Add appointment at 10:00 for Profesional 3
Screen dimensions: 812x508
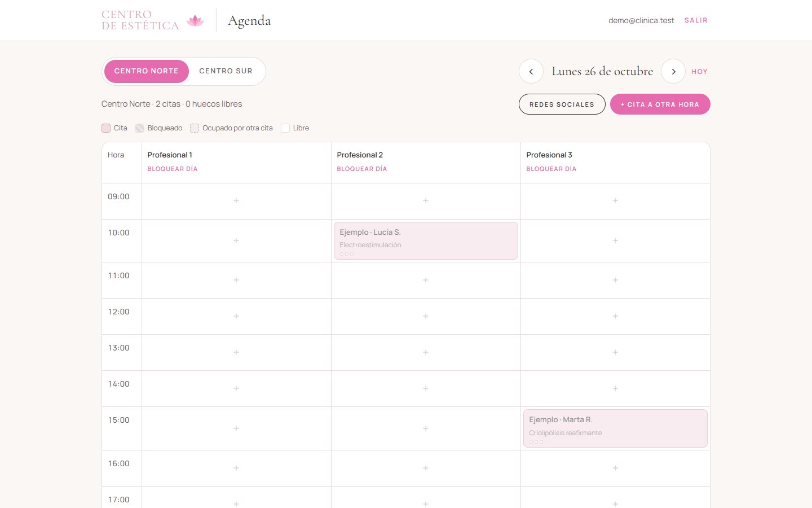coord(615,240)
